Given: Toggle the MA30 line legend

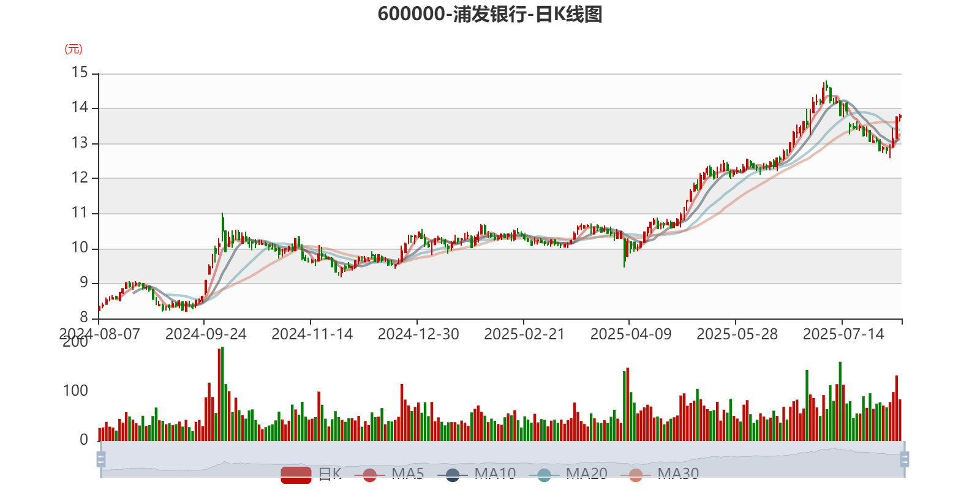Looking at the screenshot, I should [x=660, y=474].
